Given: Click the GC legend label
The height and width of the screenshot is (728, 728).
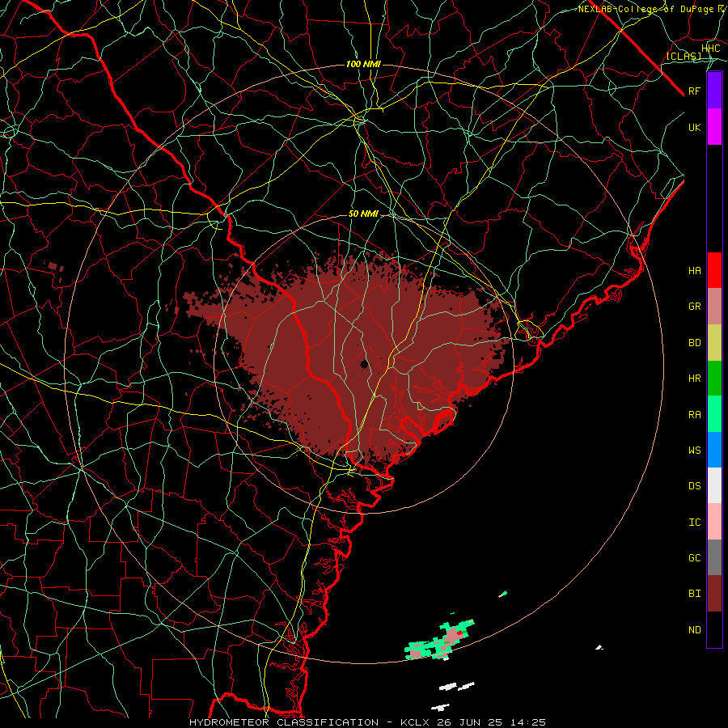Looking at the screenshot, I should [x=695, y=558].
